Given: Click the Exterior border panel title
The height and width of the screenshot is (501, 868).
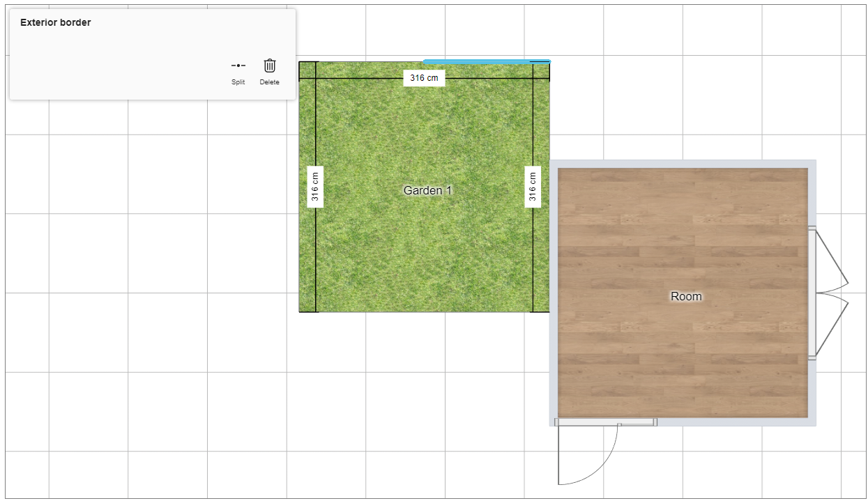Looking at the screenshot, I should [56, 22].
